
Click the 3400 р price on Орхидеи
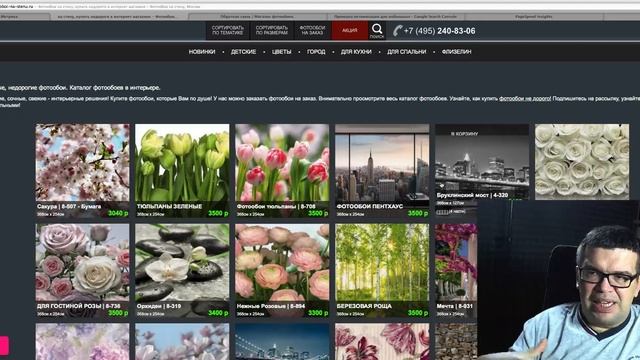tap(218, 313)
